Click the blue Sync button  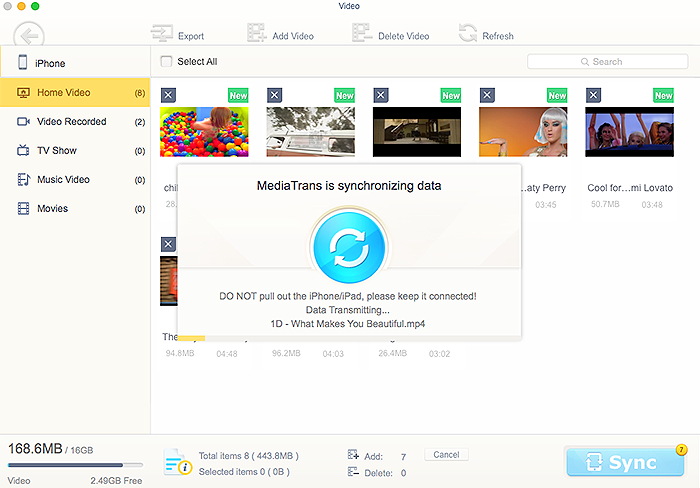(625, 463)
